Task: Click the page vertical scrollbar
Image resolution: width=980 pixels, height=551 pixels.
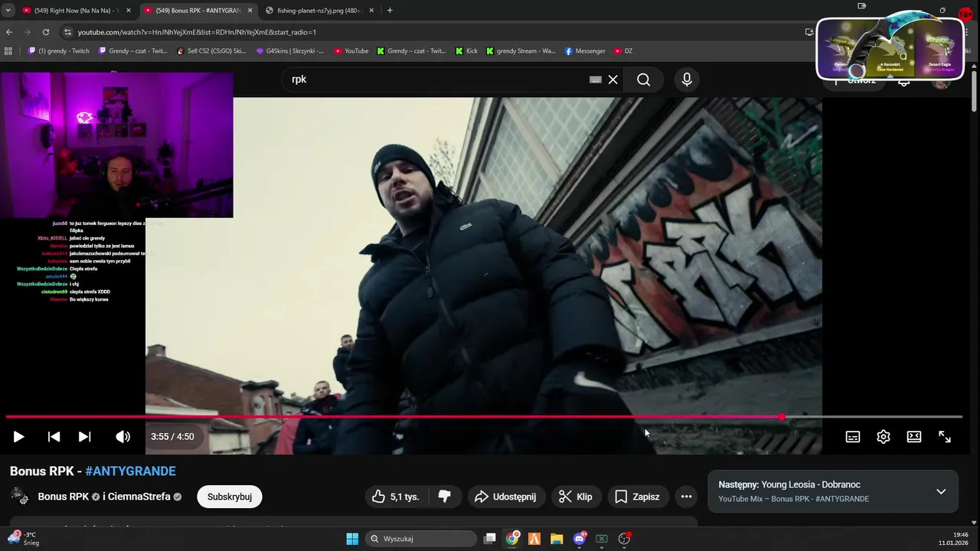Action: [974, 92]
